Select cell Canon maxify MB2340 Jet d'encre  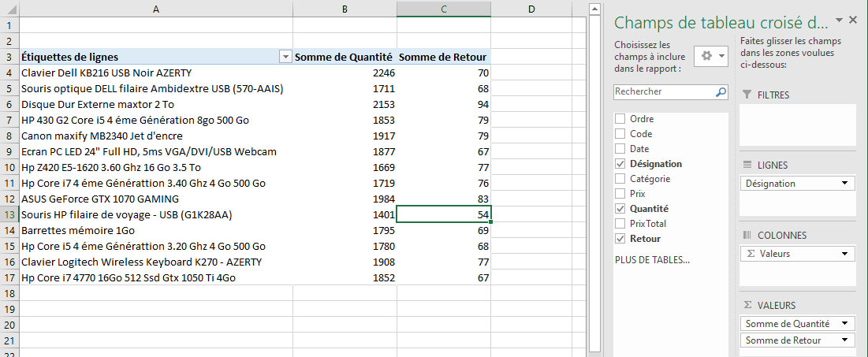(x=156, y=136)
